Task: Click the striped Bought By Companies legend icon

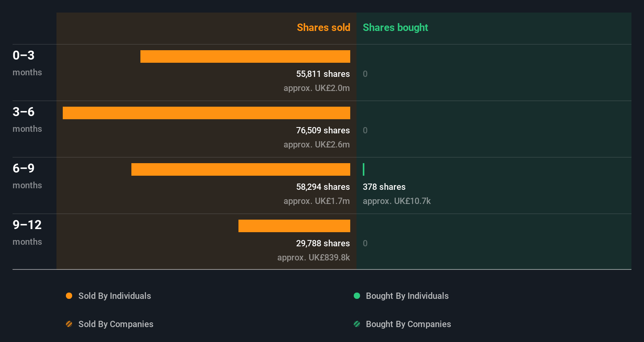Action: pos(357,324)
